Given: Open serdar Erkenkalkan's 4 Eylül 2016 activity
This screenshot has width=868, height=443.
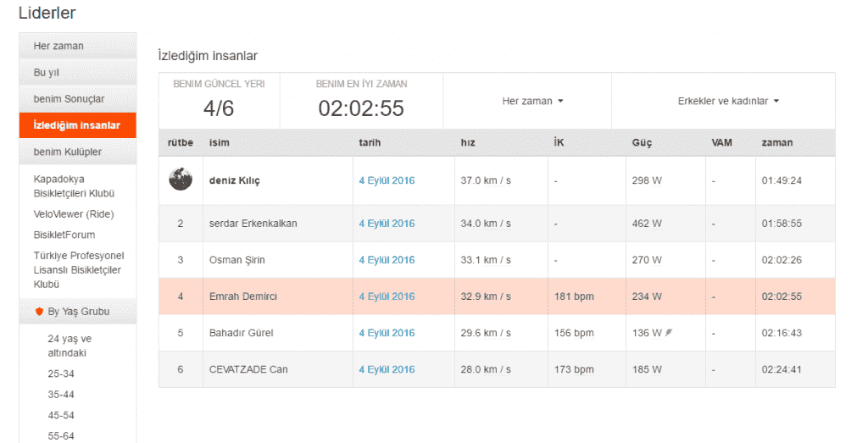Looking at the screenshot, I should pos(387,224).
